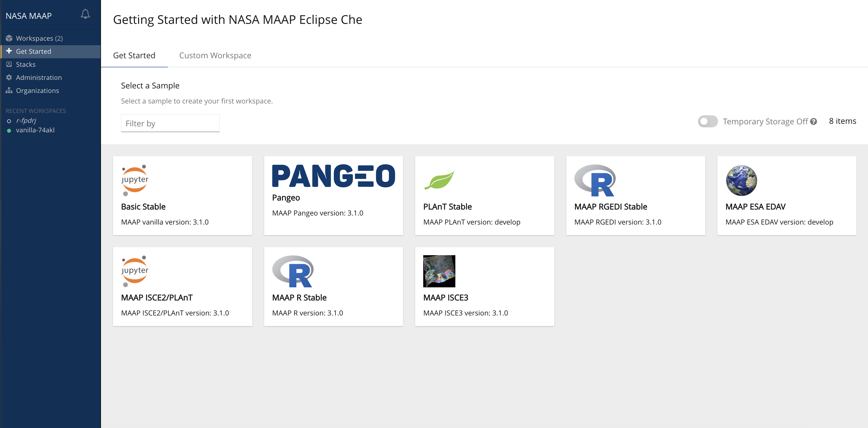
Task: Click the Jupyter logo on MAAP ISCE2/PLAnT
Action: (x=135, y=271)
